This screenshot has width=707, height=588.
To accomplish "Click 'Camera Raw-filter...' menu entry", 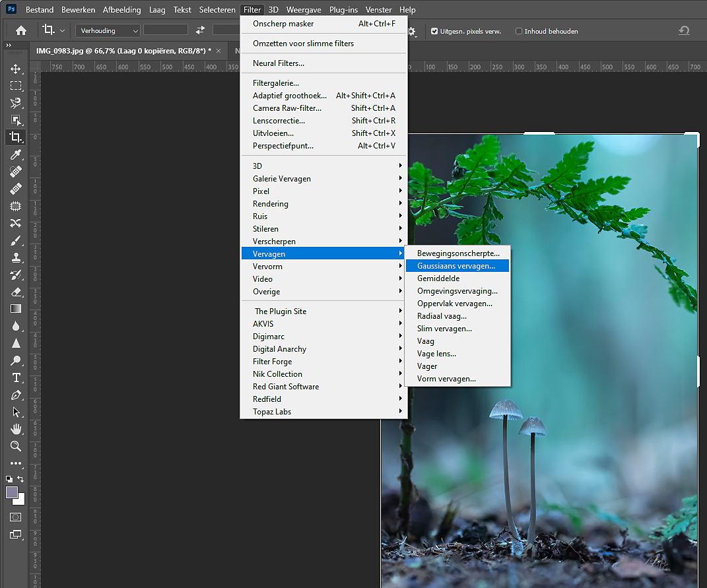I will pyautogui.click(x=287, y=108).
